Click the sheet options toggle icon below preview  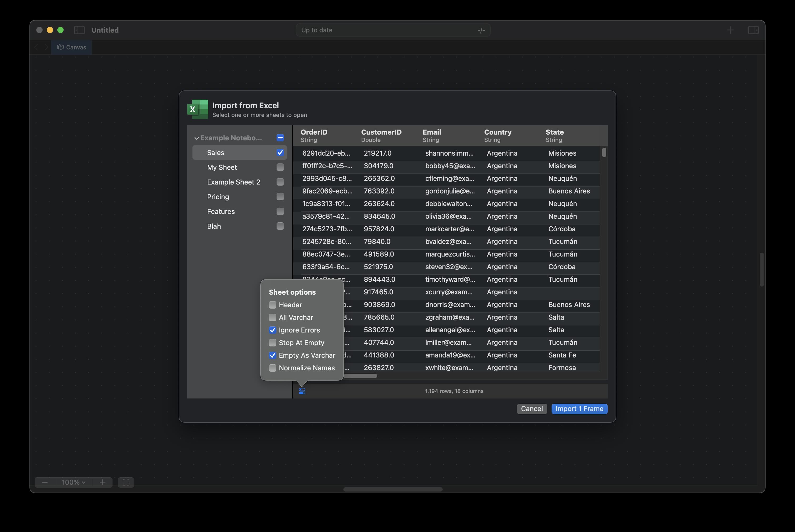click(302, 391)
